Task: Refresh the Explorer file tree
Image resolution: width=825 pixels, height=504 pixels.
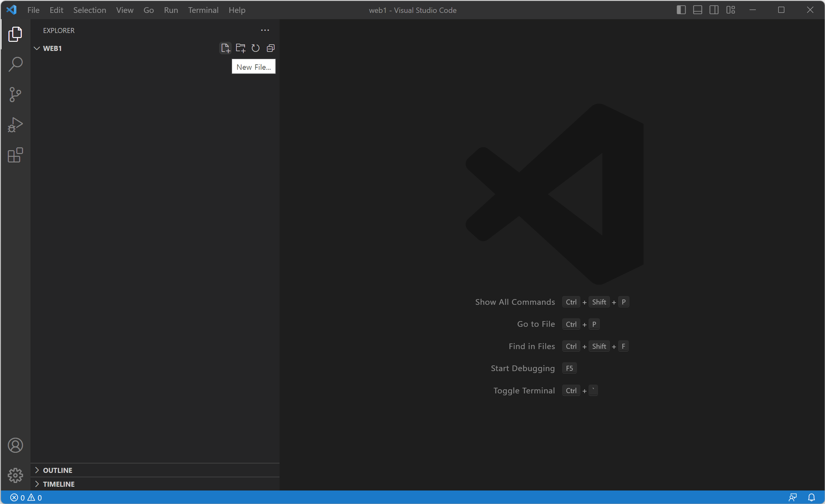Action: pyautogui.click(x=256, y=48)
